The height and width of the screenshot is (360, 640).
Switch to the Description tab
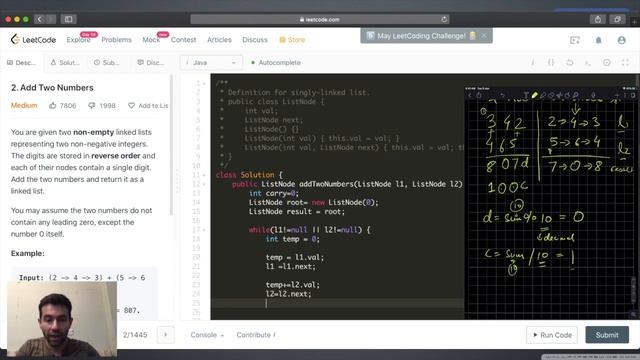21,62
